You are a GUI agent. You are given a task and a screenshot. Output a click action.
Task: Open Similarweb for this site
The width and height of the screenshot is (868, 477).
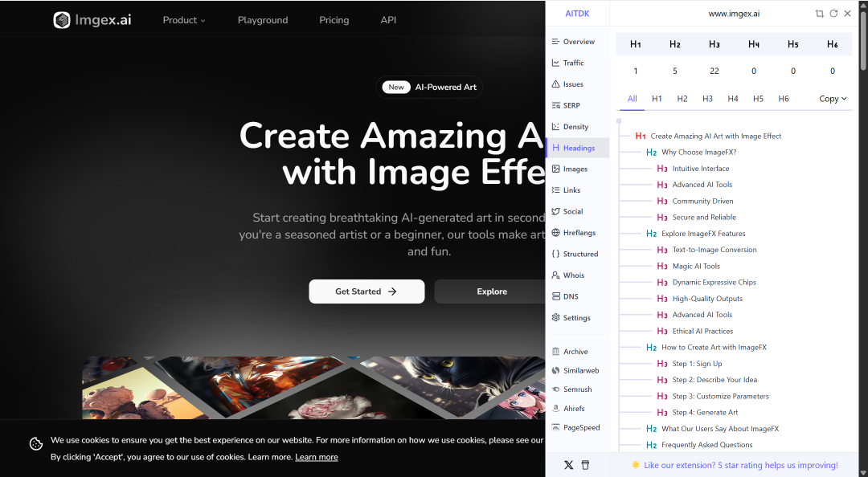pos(577,370)
